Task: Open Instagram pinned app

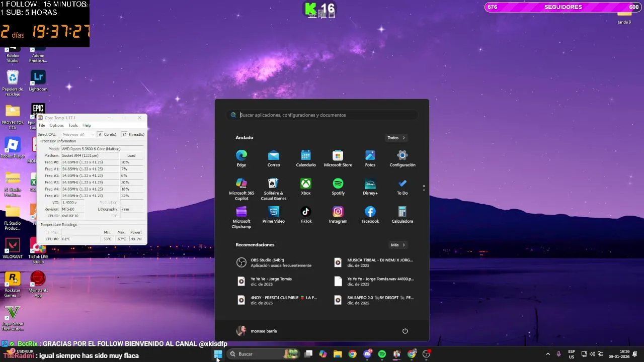Action: tap(338, 214)
